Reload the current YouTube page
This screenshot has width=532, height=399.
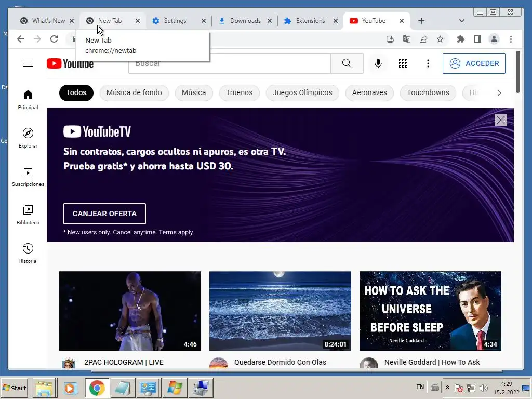54,39
